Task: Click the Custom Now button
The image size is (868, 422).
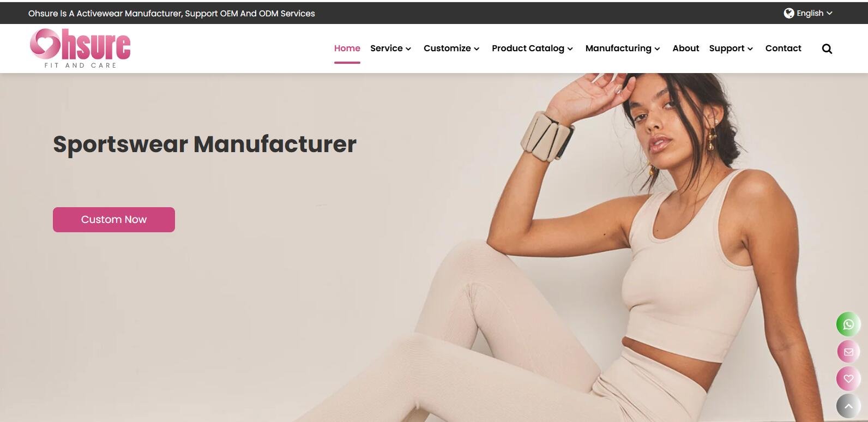Action: [x=114, y=220]
